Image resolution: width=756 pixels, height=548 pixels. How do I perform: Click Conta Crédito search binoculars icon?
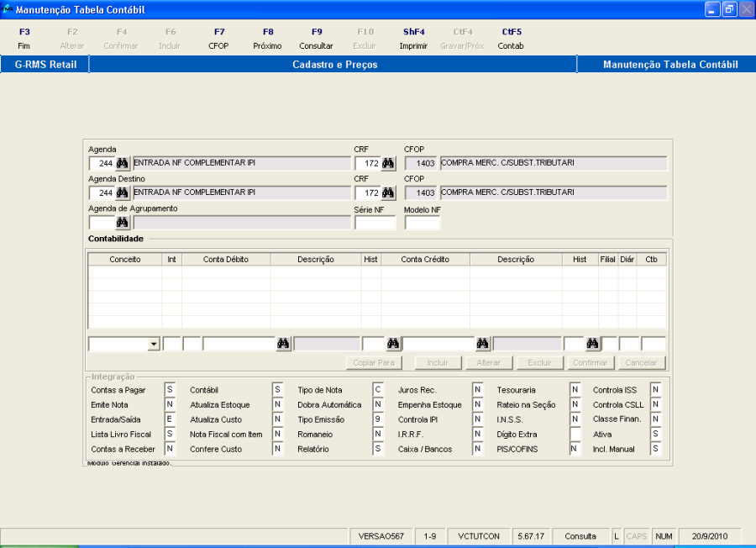[483, 344]
